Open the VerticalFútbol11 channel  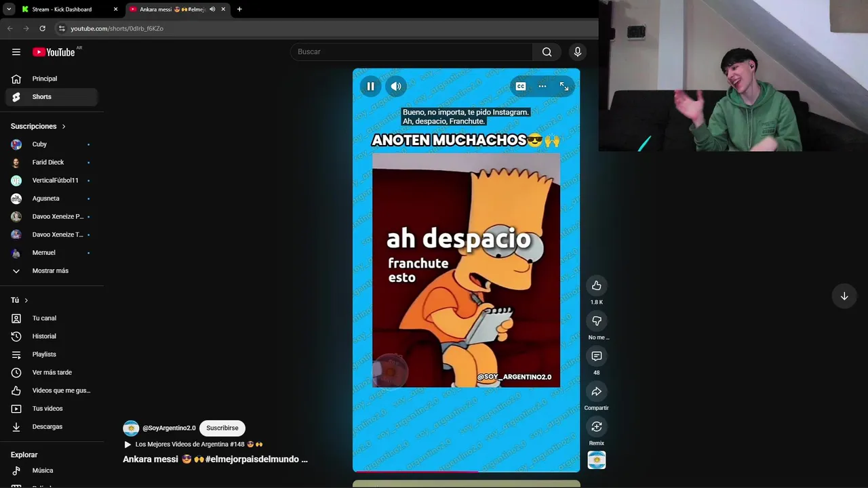pyautogui.click(x=52, y=180)
